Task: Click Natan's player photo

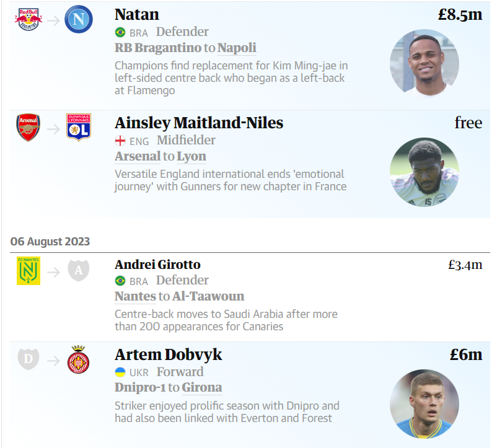Action: [424, 64]
